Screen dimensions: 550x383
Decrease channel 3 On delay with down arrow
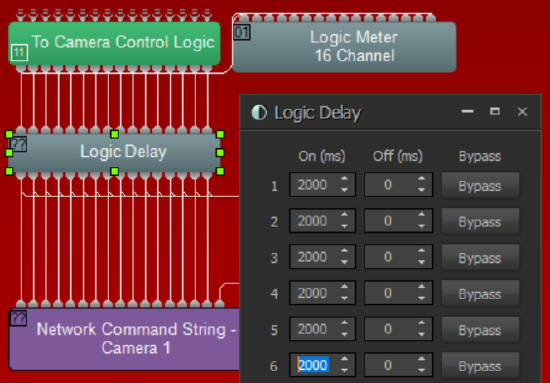pyautogui.click(x=344, y=262)
